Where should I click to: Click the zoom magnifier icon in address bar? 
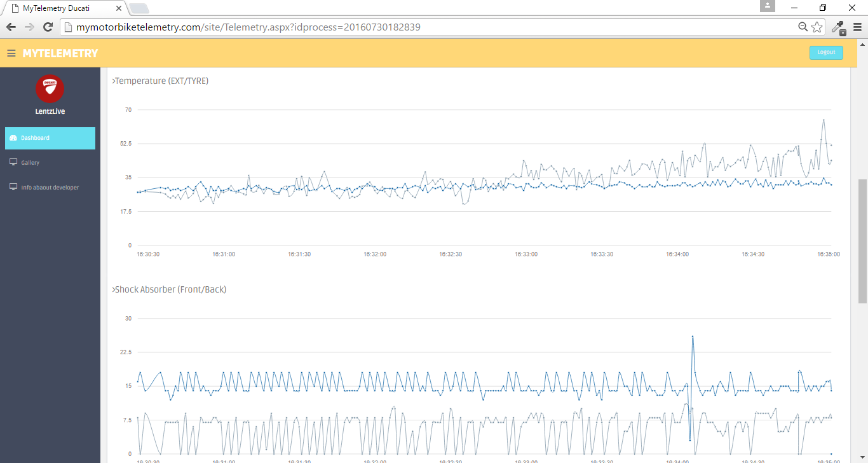(x=803, y=27)
